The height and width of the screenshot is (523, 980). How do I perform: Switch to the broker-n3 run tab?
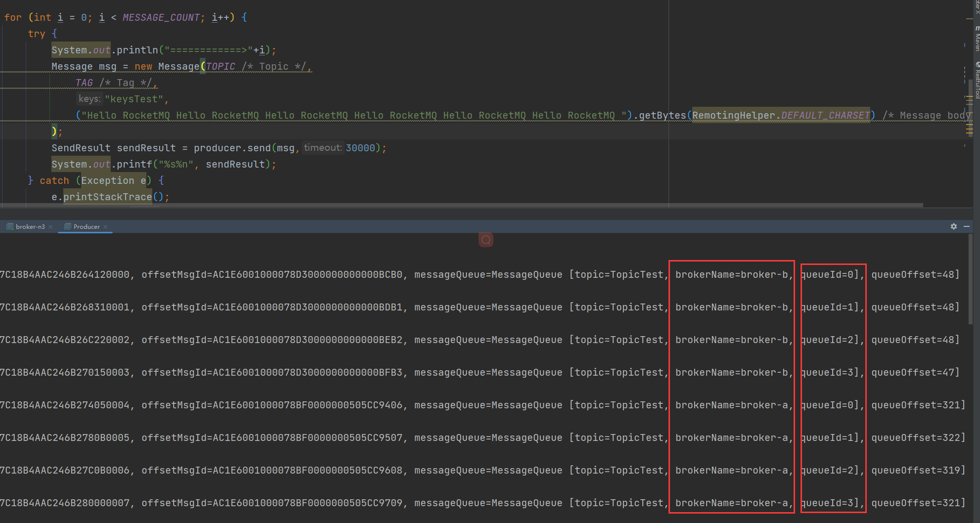30,226
